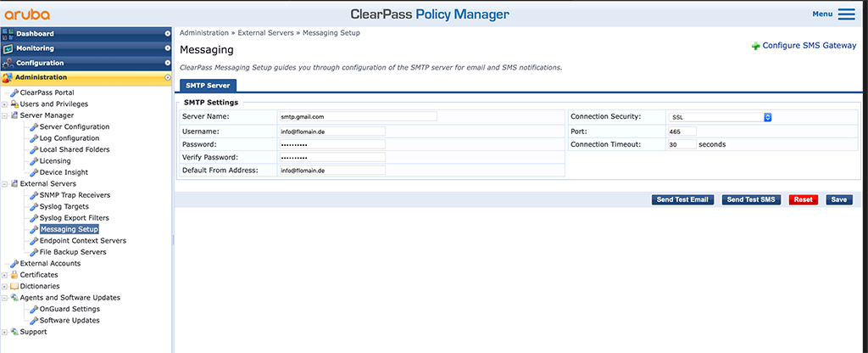Screen dimensions: 868x353
Task: Click the Dashboard section icon
Action: [7, 34]
